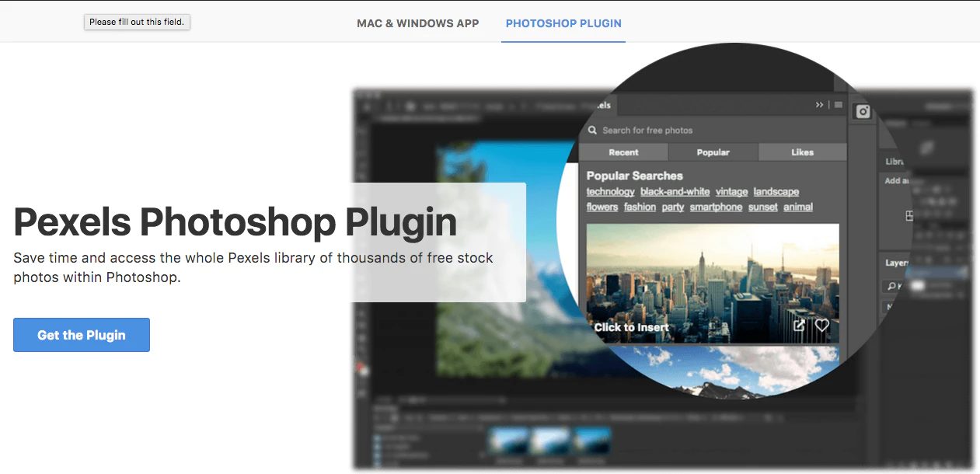Open the technology popular search link
Screen dimensions: 980x474
[610, 192]
